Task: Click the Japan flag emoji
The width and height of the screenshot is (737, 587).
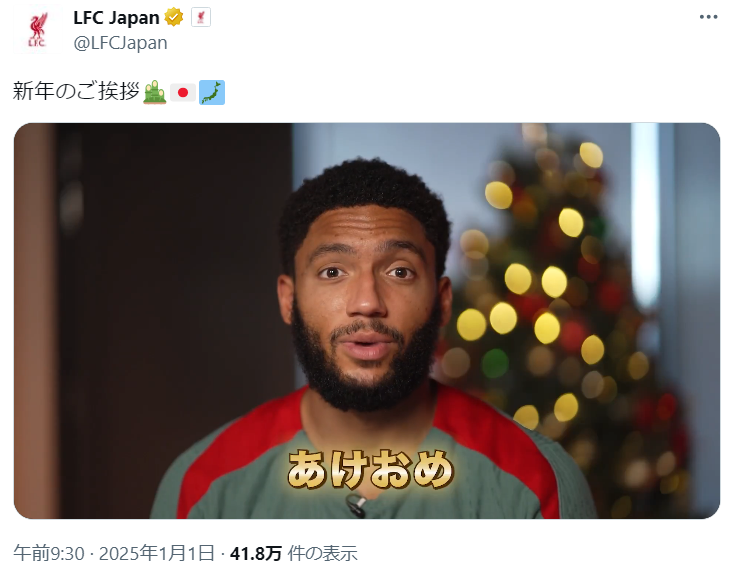Action: click(183, 92)
